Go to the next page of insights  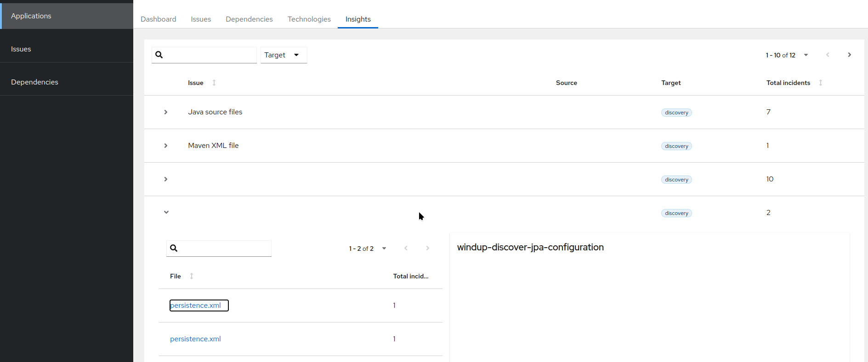(849, 55)
